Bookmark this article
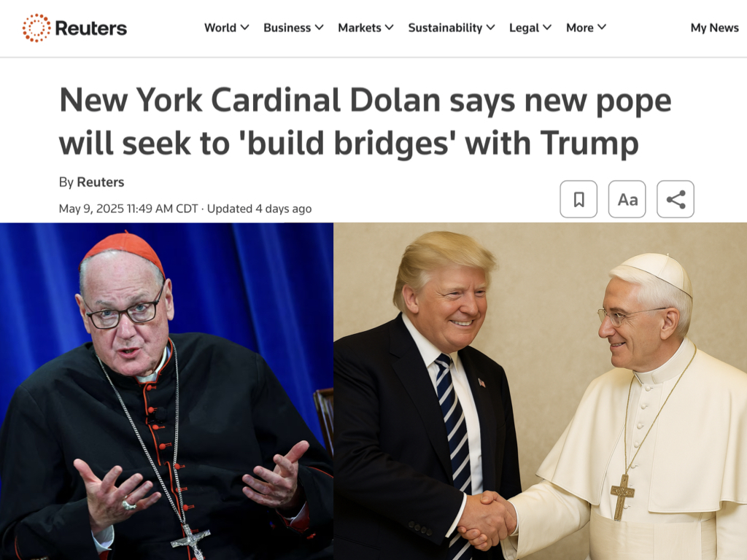This screenshot has height=560, width=747. (578, 199)
